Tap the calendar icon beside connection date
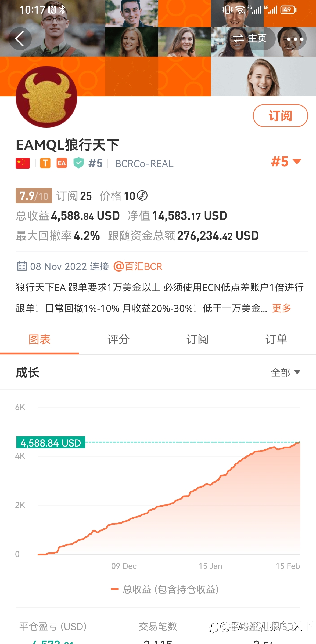This screenshot has height=644, width=316. pyautogui.click(x=22, y=266)
